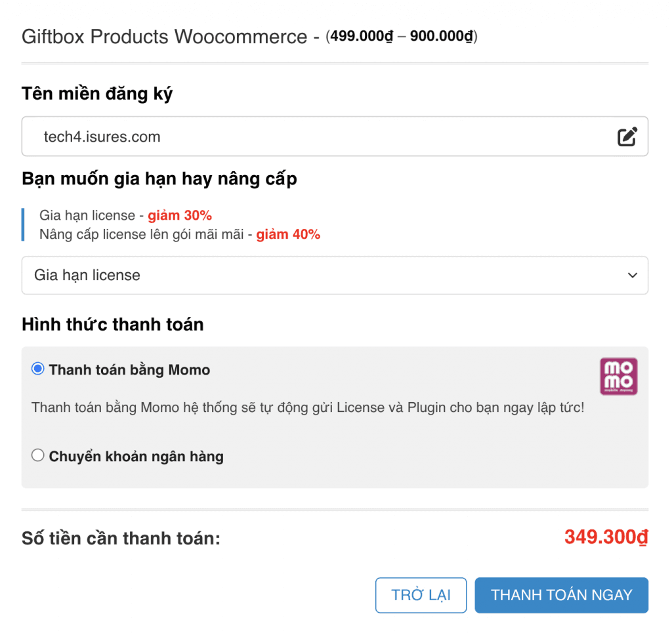Click the edit pencil icon in domain field
This screenshot has width=672, height=635.
pyautogui.click(x=627, y=137)
